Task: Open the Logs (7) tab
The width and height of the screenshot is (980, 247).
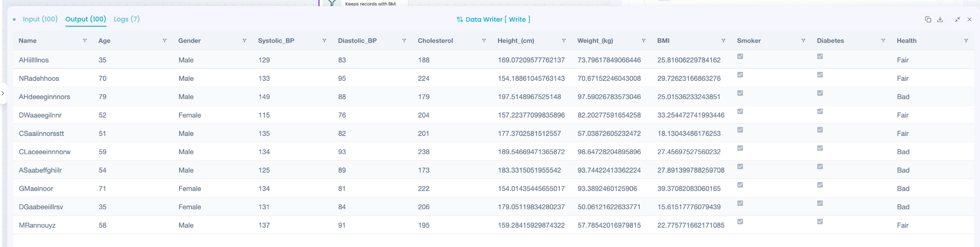Action: 127,19
